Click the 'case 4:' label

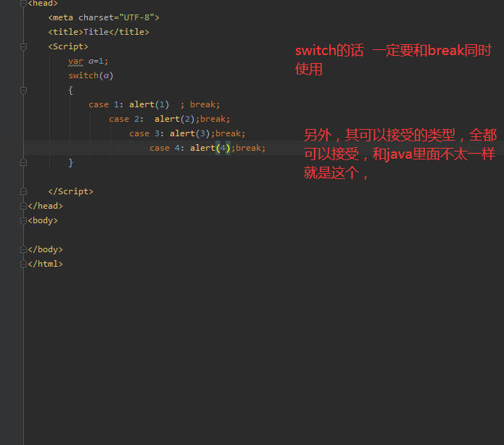click(167, 148)
